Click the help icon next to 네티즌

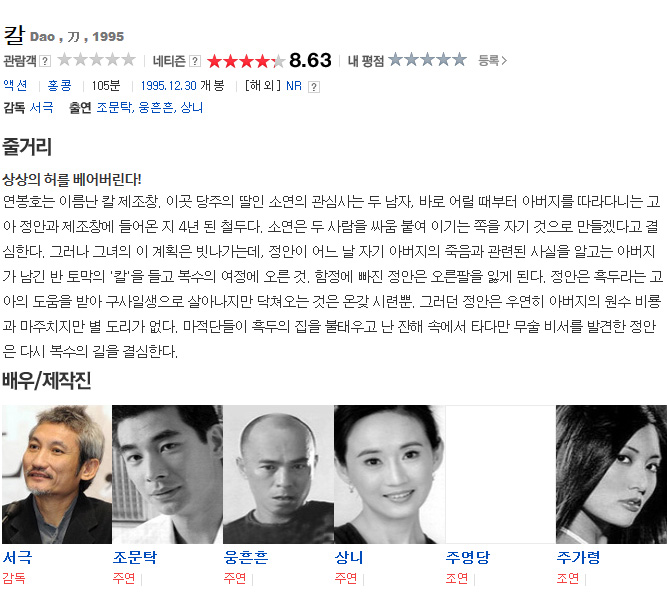[x=195, y=61]
